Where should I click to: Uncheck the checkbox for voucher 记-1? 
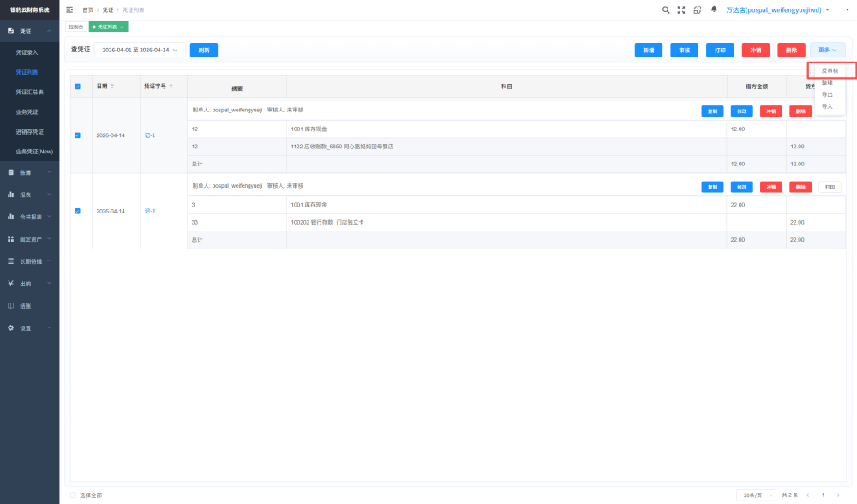77,135
